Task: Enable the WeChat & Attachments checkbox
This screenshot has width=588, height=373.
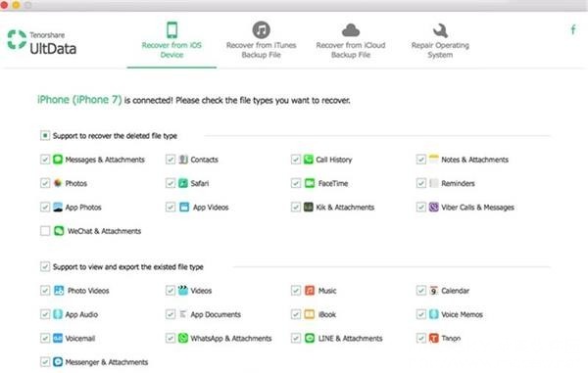Action: click(45, 231)
